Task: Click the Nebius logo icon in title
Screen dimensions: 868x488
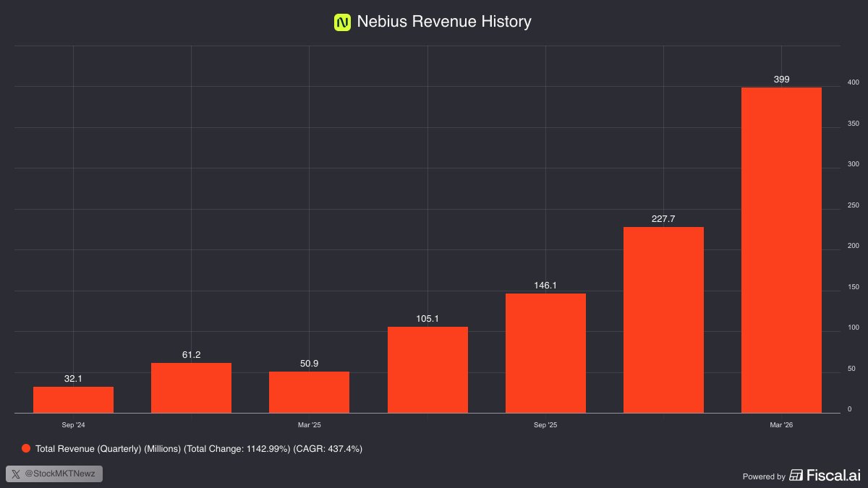Action: tap(342, 22)
